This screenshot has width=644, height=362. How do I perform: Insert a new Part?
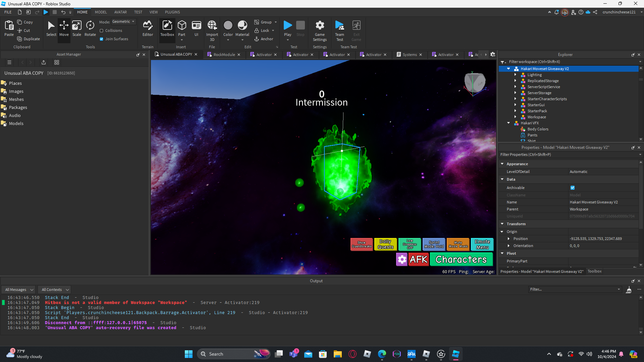[x=182, y=28]
